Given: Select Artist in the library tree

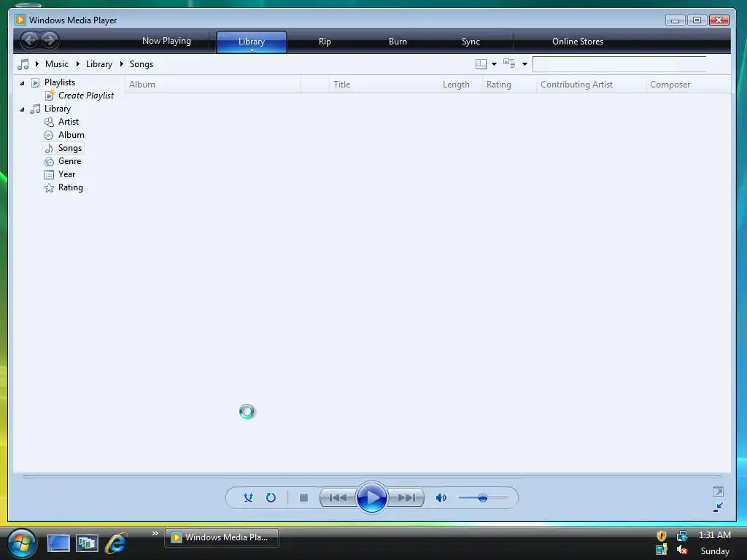Looking at the screenshot, I should point(68,122).
